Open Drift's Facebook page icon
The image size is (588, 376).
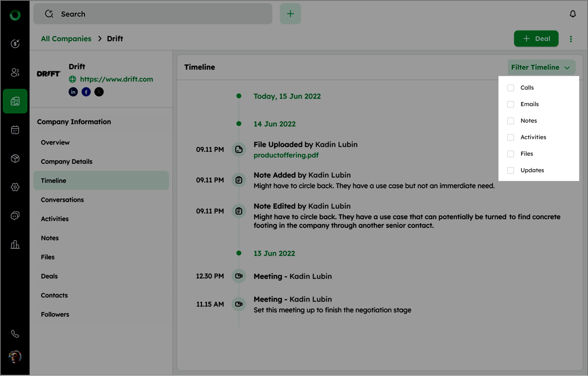tap(86, 92)
